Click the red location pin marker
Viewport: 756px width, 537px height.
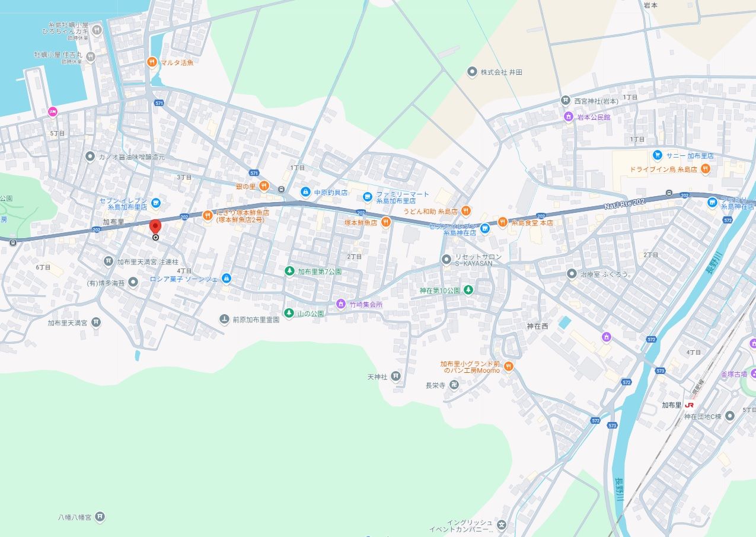click(155, 227)
